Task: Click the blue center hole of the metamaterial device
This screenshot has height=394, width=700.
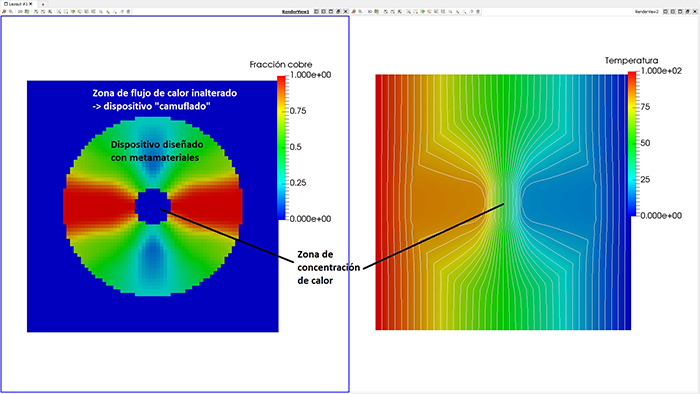Action: pos(151,206)
